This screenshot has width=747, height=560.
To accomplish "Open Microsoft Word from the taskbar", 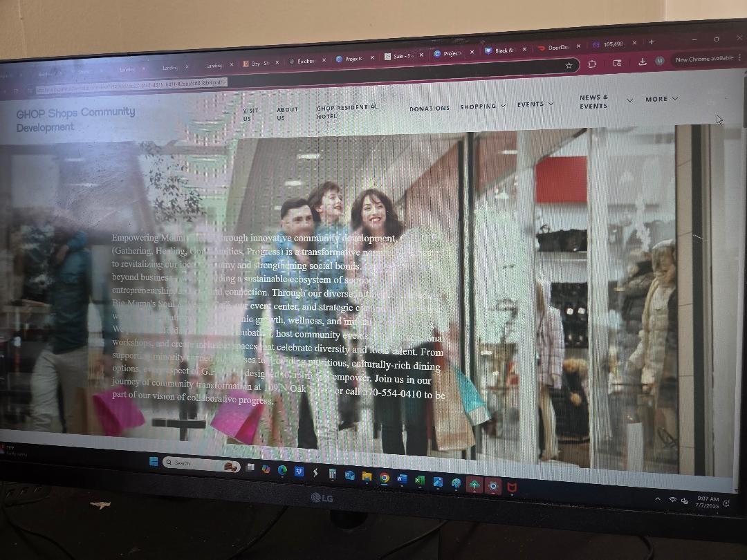I will coord(402,479).
